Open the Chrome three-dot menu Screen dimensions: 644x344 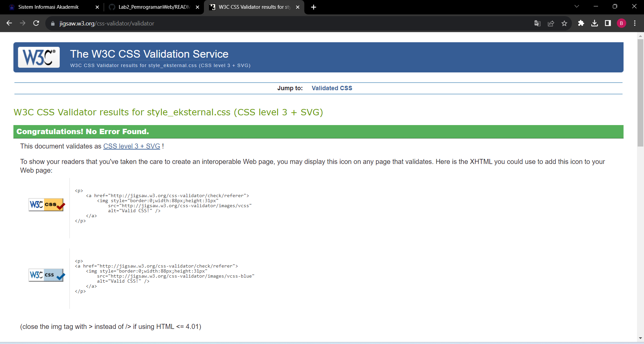[635, 23]
